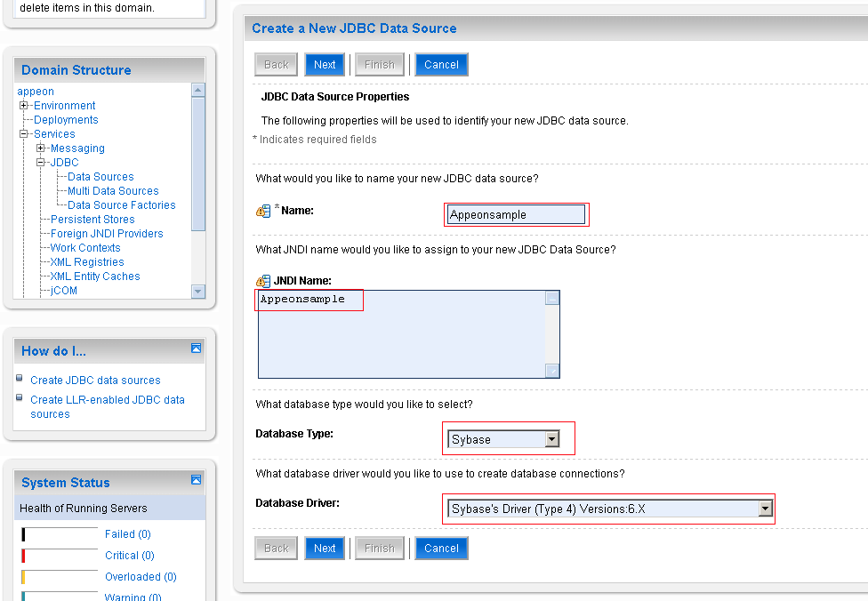Image resolution: width=868 pixels, height=601 pixels.
Task: Click the Critical servers health bar
Action: click(x=60, y=556)
